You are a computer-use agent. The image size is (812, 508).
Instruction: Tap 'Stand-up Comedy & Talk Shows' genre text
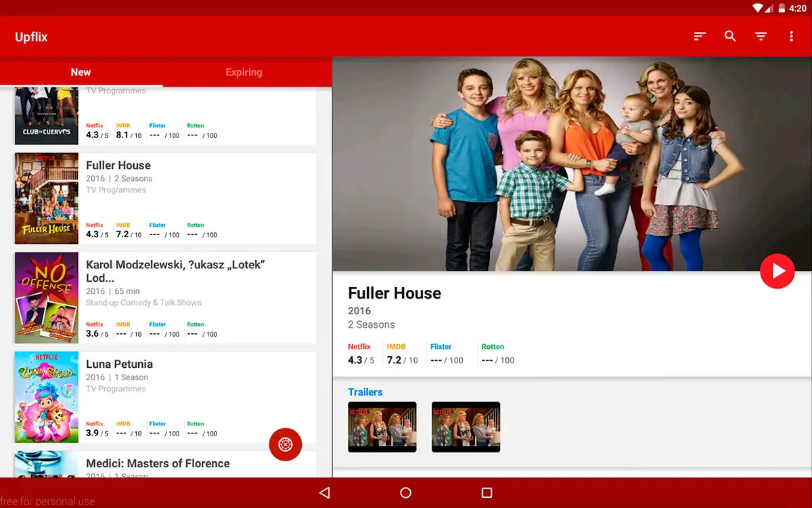tap(143, 303)
